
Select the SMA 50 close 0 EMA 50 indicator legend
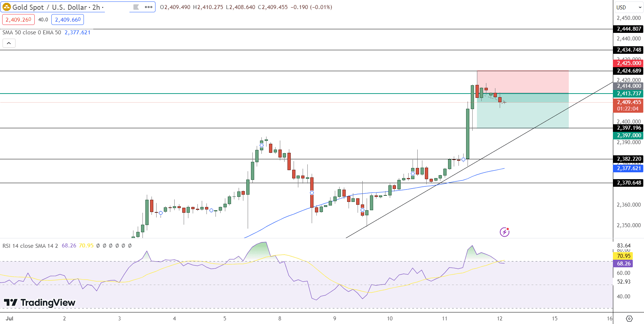pyautogui.click(x=32, y=32)
